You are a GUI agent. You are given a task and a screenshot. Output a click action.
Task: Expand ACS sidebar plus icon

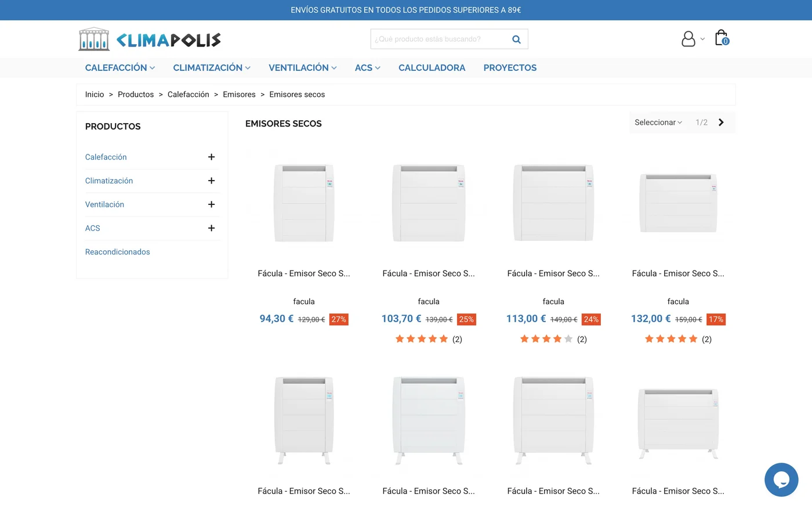pyautogui.click(x=212, y=228)
